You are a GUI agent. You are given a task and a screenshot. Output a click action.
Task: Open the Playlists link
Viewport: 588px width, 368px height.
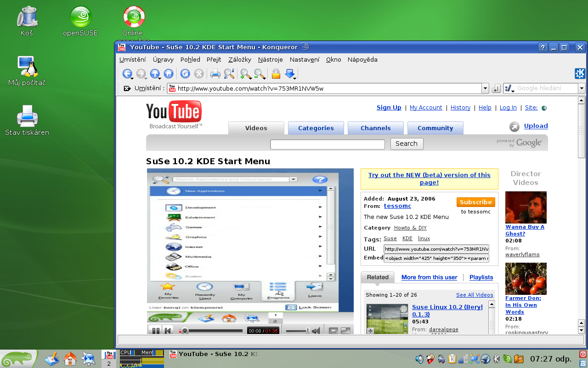pos(481,277)
